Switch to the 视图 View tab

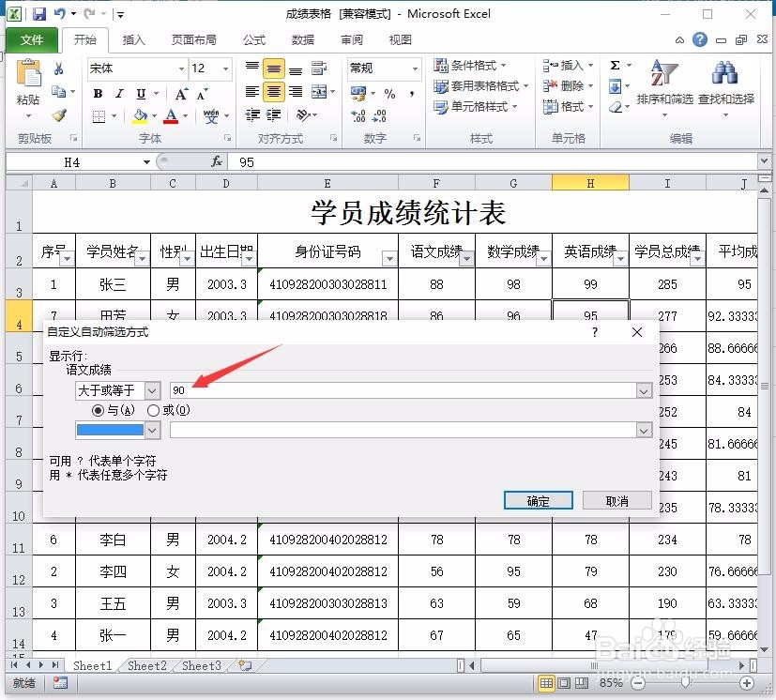click(x=401, y=40)
